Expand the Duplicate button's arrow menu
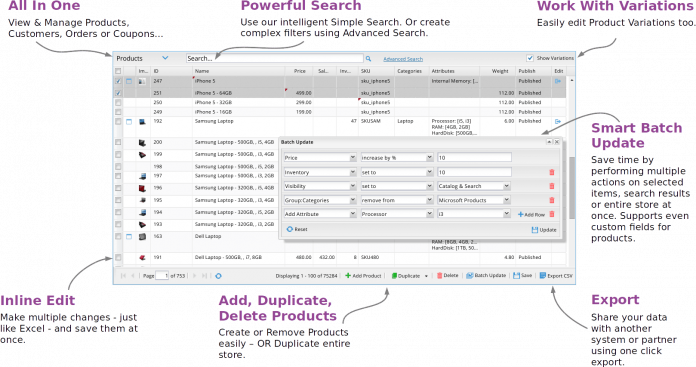Screen dimensions: 696x367 coord(426,276)
